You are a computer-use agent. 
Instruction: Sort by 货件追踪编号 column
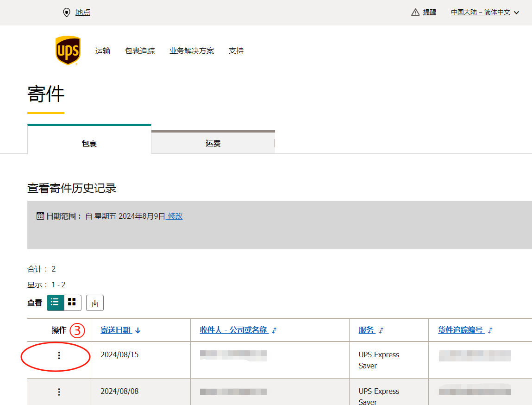pyautogui.click(x=461, y=330)
